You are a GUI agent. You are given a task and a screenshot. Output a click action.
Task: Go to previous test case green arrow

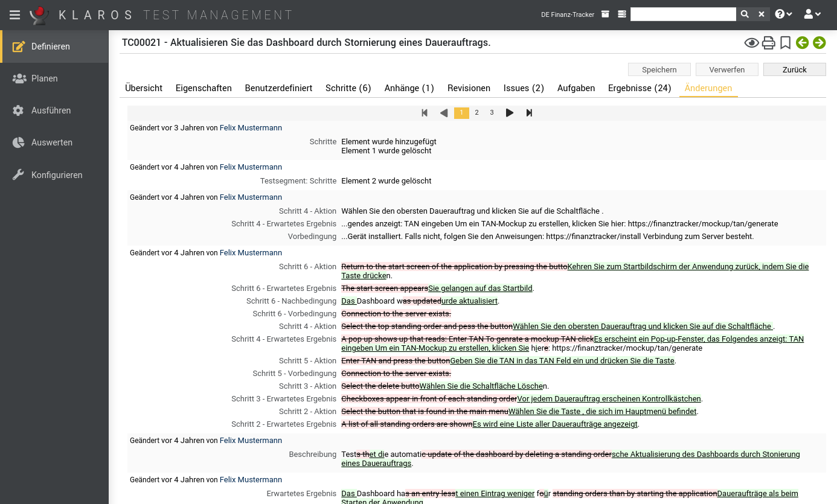coord(802,42)
